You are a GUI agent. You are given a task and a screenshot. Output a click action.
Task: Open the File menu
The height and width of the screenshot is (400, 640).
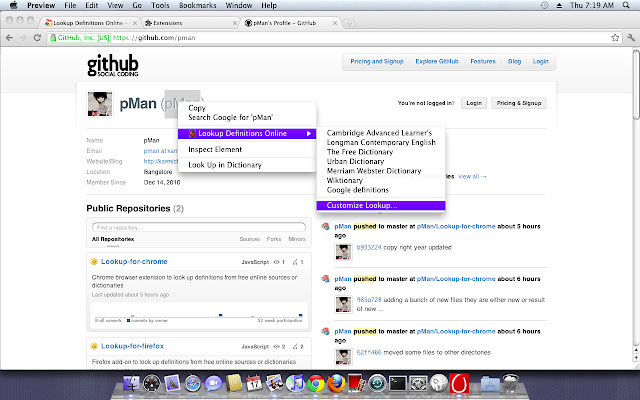click(x=70, y=5)
